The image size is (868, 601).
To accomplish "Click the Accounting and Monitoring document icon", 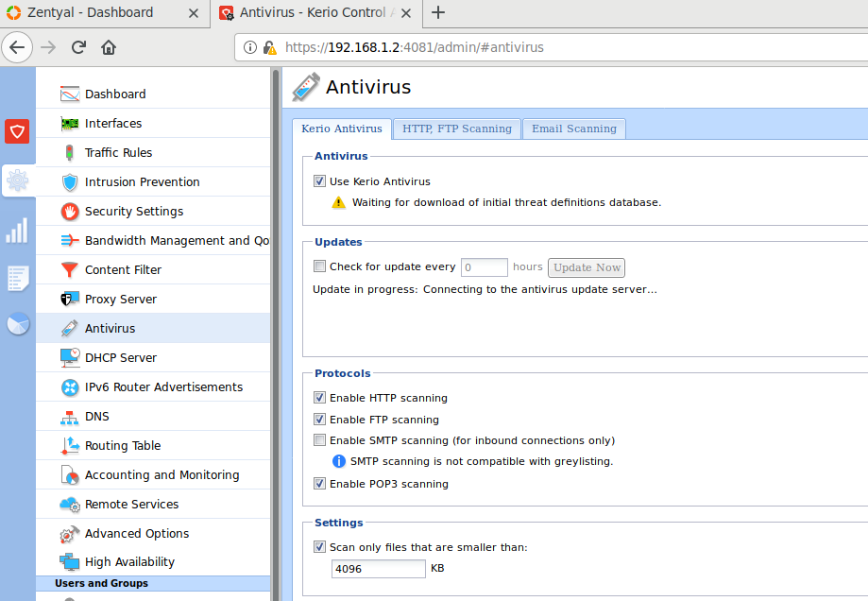I will (70, 475).
